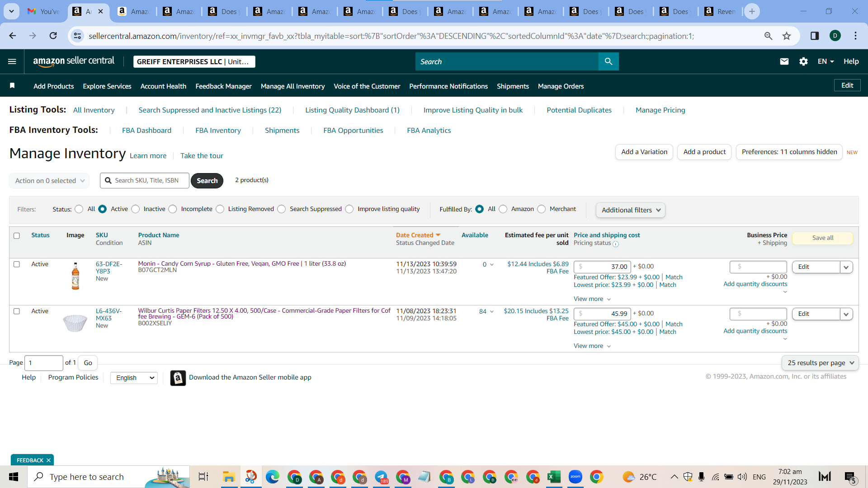Click the Amazon Seller mobile app icon
The image size is (868, 488).
tap(178, 378)
